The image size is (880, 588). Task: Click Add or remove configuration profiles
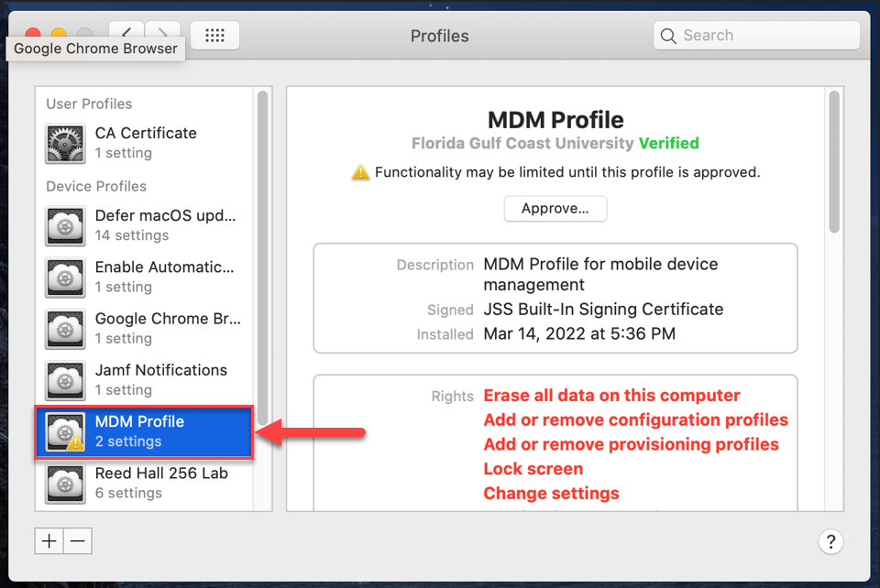636,419
